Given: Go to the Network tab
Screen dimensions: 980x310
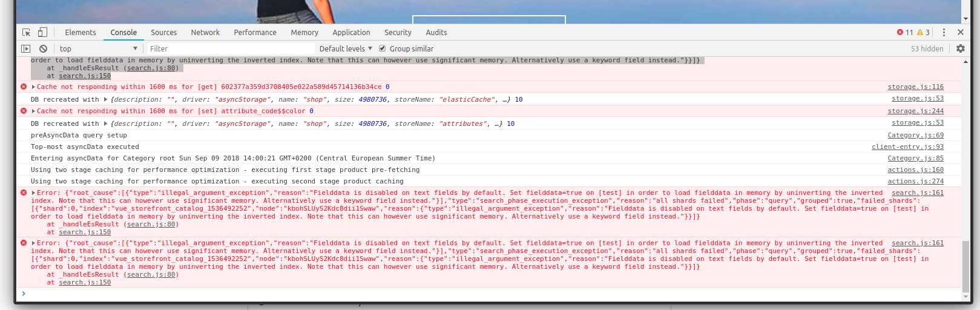Looking at the screenshot, I should (x=205, y=32).
